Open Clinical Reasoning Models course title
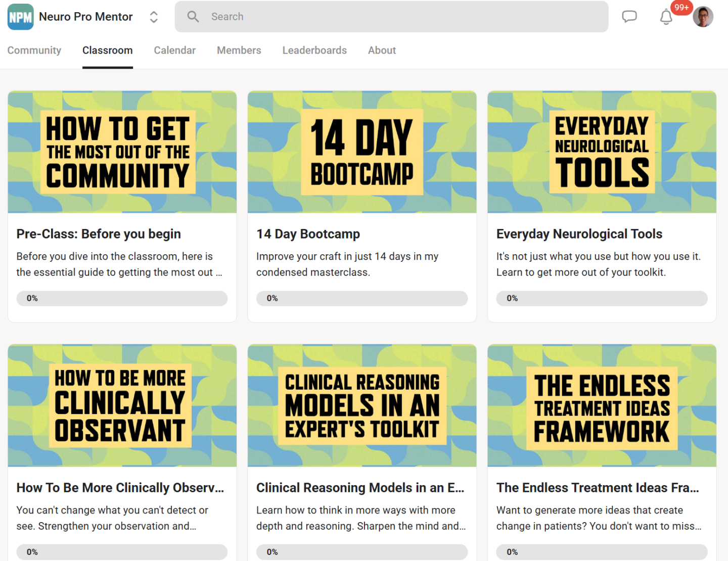This screenshot has width=728, height=561. click(360, 488)
